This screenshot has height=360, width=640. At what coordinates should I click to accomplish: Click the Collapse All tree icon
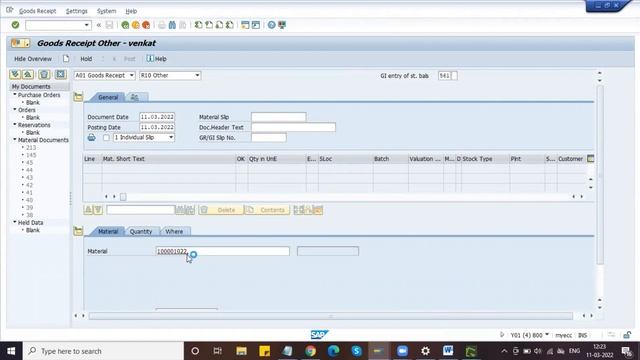point(28,74)
